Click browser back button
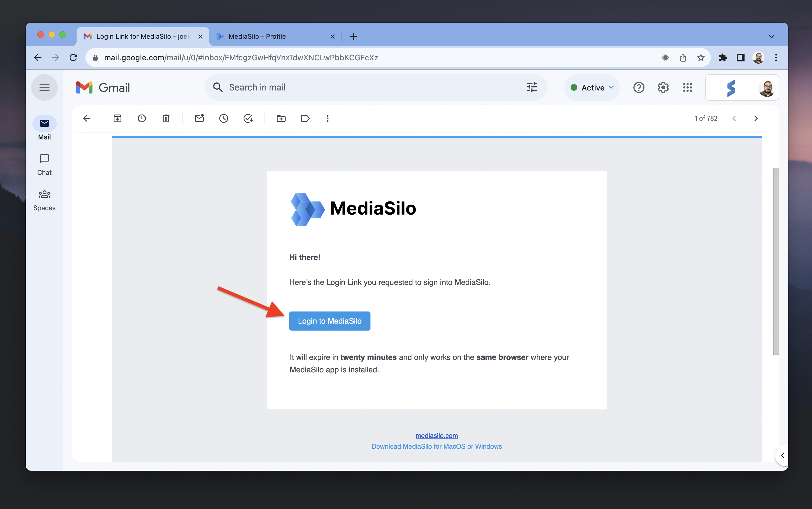Image resolution: width=812 pixels, height=509 pixels. click(38, 58)
